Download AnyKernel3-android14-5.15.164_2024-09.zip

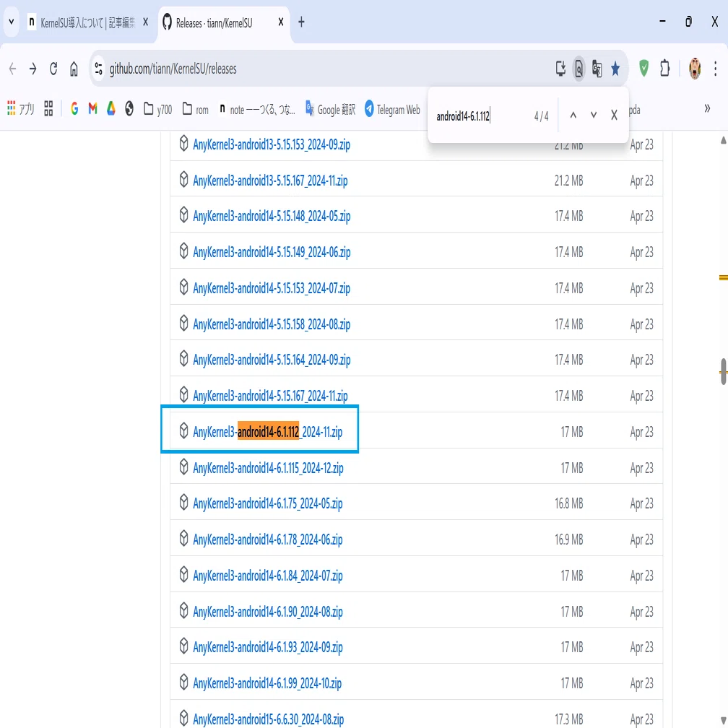click(x=272, y=360)
